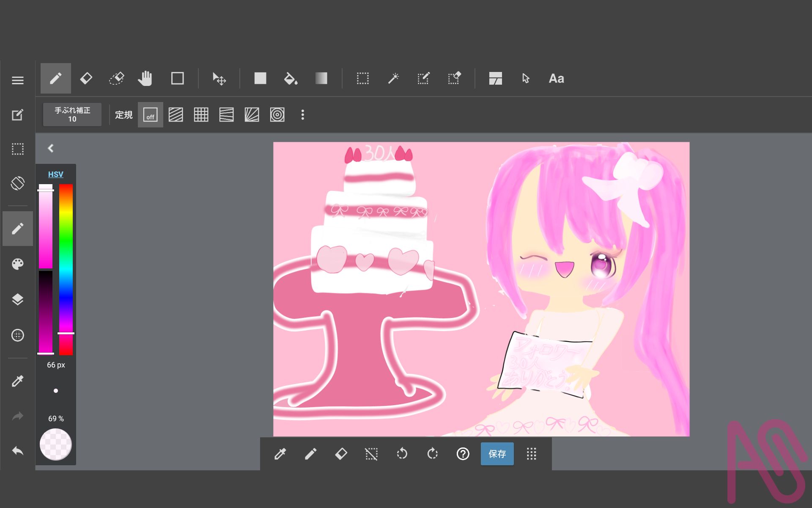Open the color palette icon
Image resolution: width=812 pixels, height=508 pixels.
click(x=17, y=264)
